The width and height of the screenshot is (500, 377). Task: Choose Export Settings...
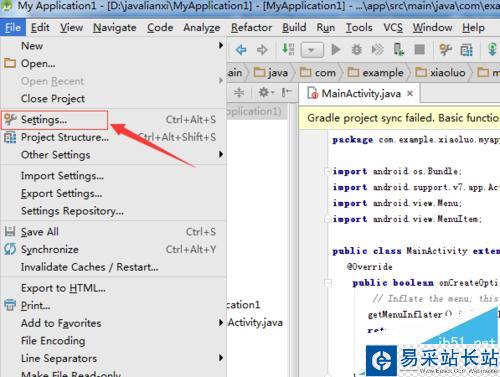pos(113,194)
